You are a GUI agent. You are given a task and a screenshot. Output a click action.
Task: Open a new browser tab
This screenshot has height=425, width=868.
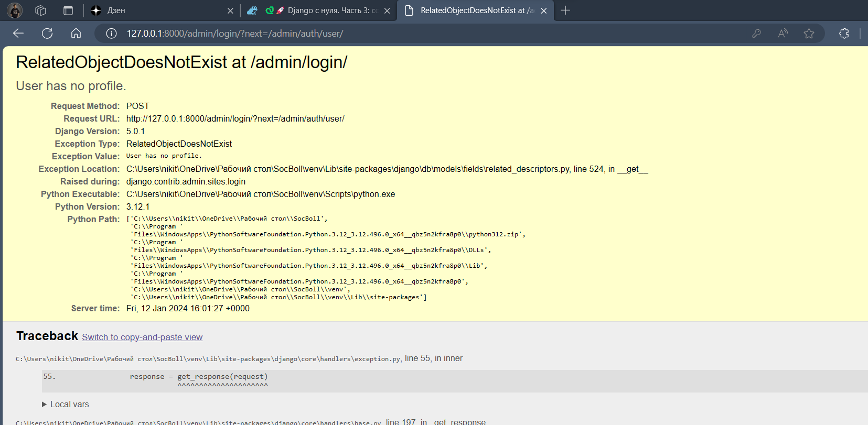pyautogui.click(x=565, y=10)
